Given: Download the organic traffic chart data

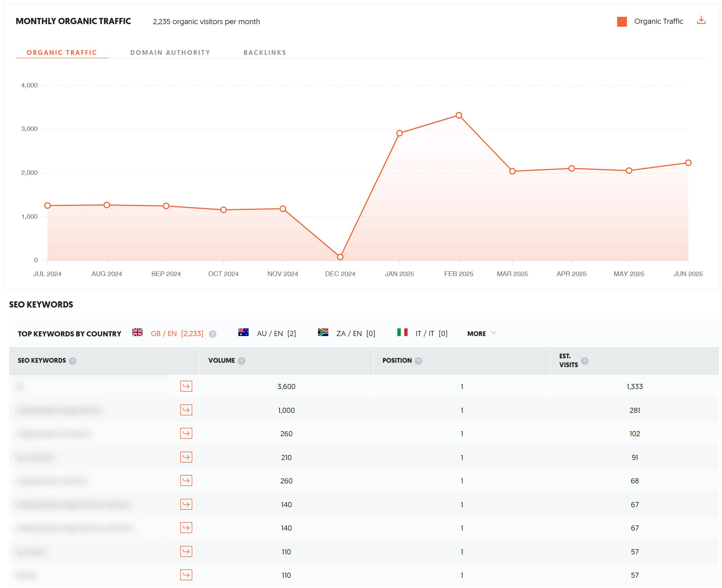Looking at the screenshot, I should [x=701, y=20].
